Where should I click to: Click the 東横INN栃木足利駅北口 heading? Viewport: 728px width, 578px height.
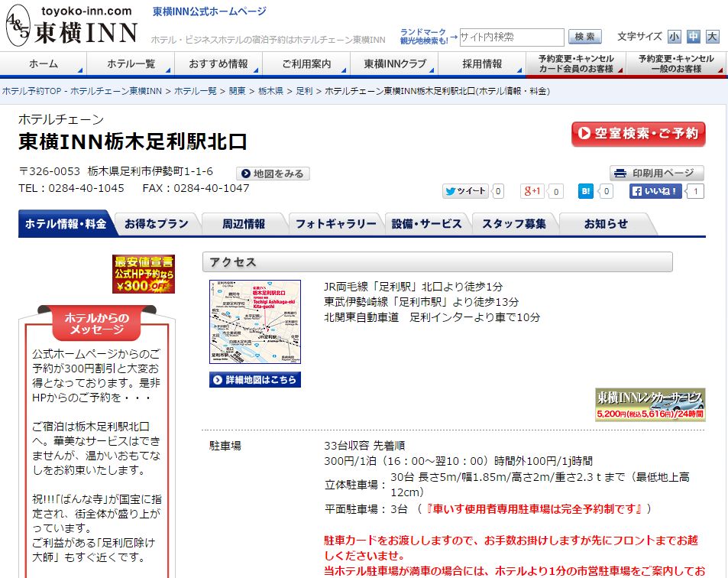pos(133,141)
